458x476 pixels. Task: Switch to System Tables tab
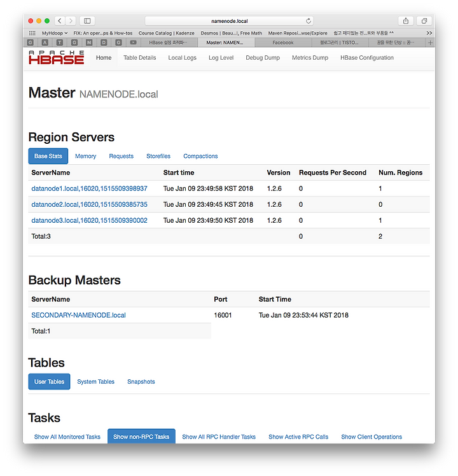pyautogui.click(x=96, y=382)
